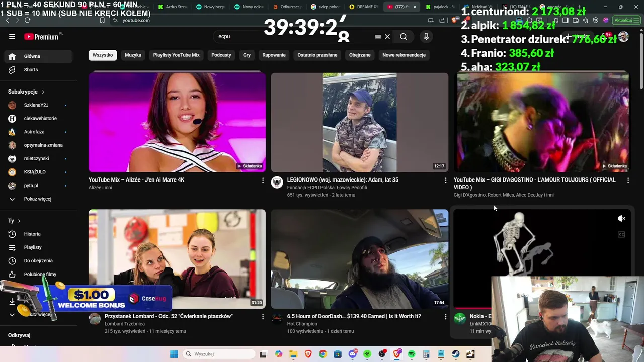Open mietczynski subscription channel
The image size is (644, 362).
[39, 158]
